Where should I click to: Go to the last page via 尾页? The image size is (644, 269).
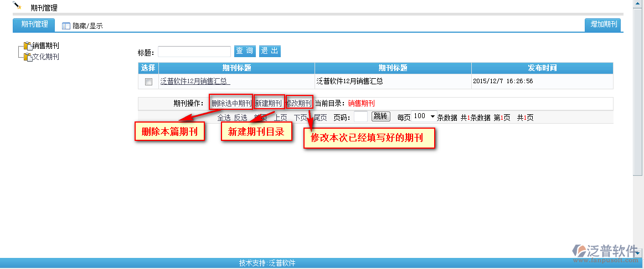click(x=321, y=118)
